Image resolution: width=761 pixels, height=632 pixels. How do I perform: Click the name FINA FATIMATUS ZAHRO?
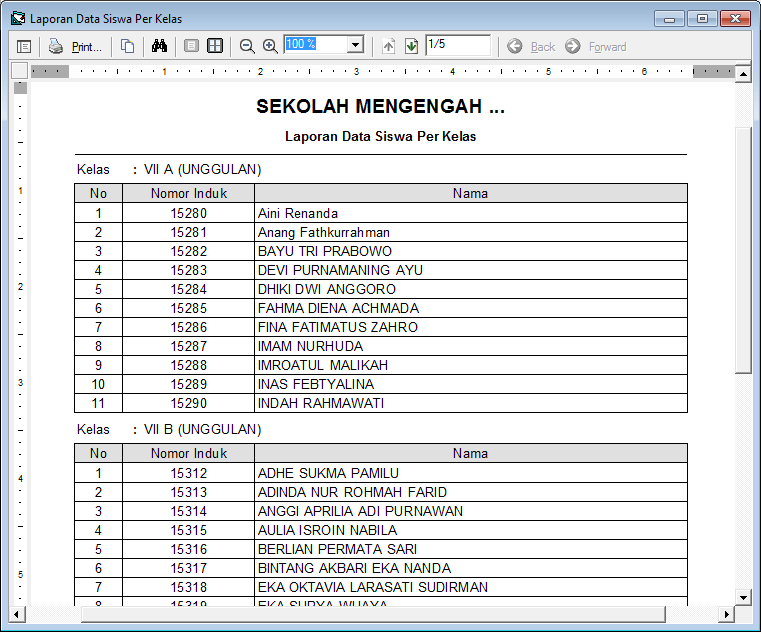pyautogui.click(x=338, y=327)
